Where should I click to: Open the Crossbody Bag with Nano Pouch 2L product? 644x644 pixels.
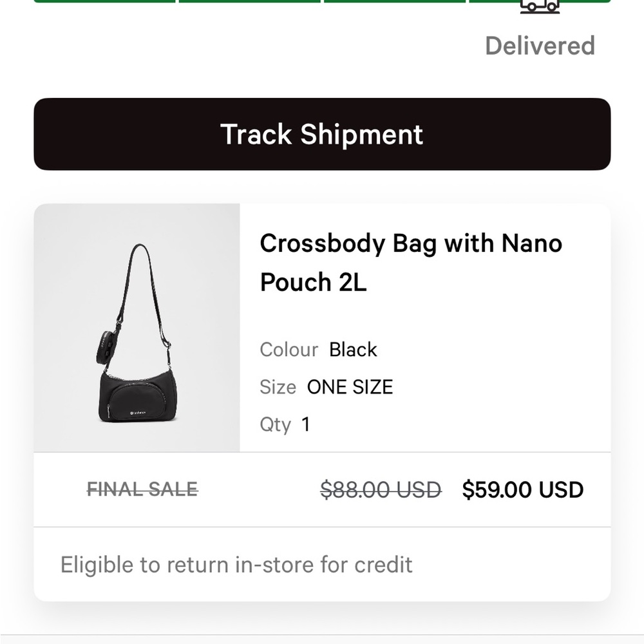tap(411, 262)
